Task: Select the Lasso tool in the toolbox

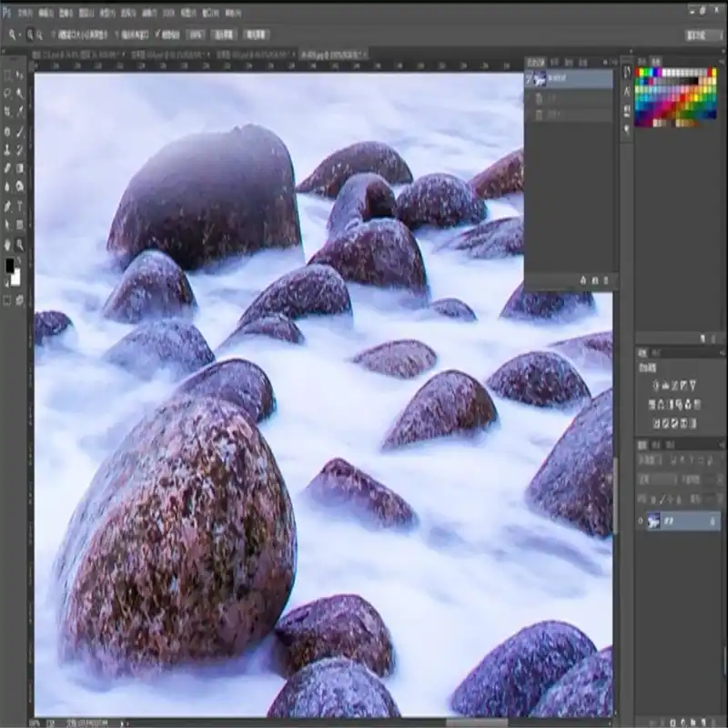Action: (7, 93)
